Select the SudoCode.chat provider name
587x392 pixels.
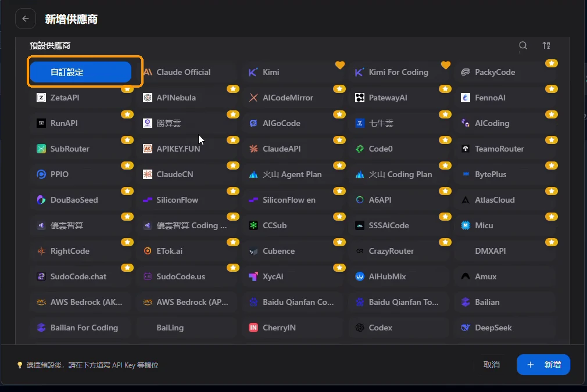(78, 276)
